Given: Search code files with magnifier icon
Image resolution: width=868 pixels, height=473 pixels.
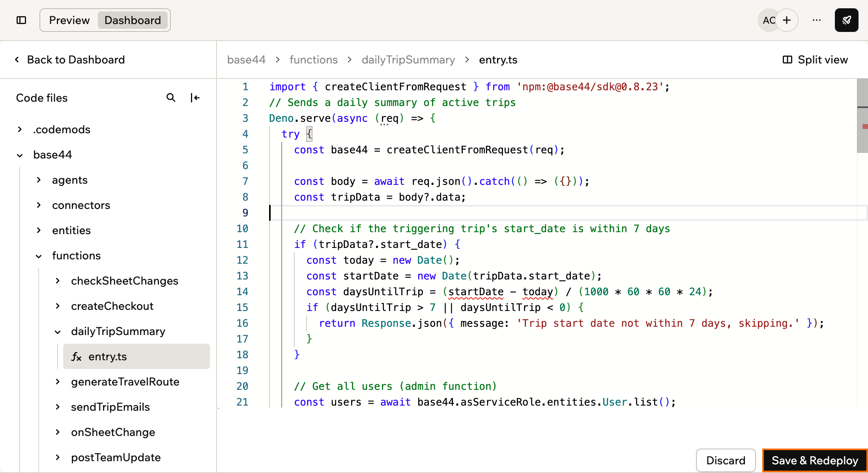Looking at the screenshot, I should (171, 98).
